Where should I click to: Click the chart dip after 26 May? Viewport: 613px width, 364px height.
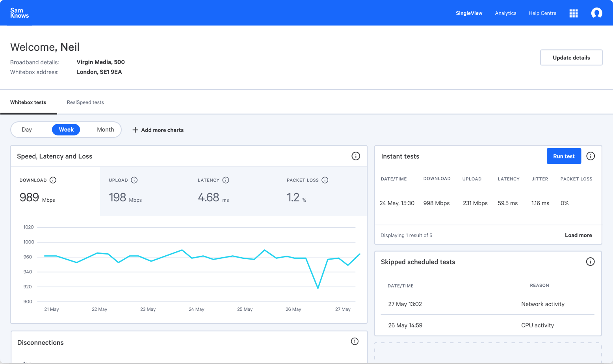pos(318,288)
